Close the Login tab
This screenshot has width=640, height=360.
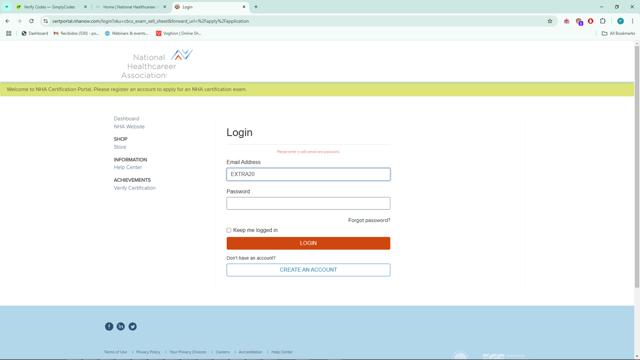click(244, 7)
